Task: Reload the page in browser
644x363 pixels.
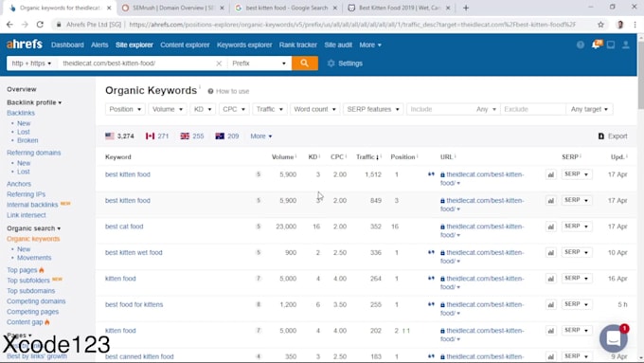Action: point(40,25)
